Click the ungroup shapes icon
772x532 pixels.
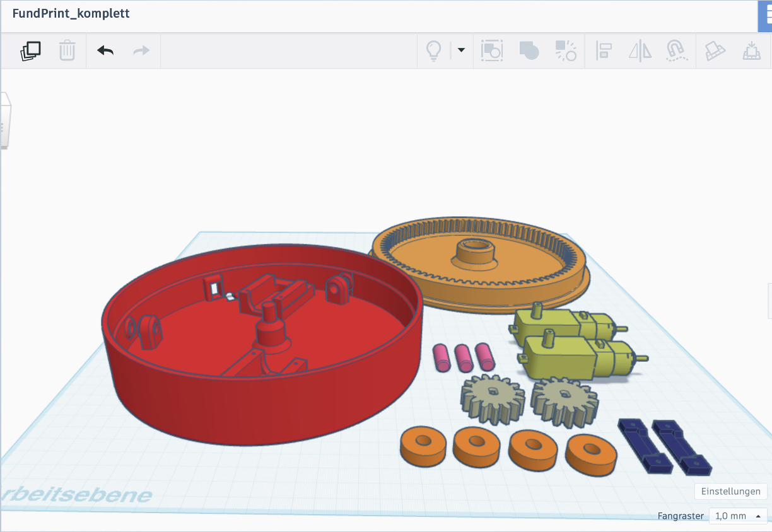[566, 50]
